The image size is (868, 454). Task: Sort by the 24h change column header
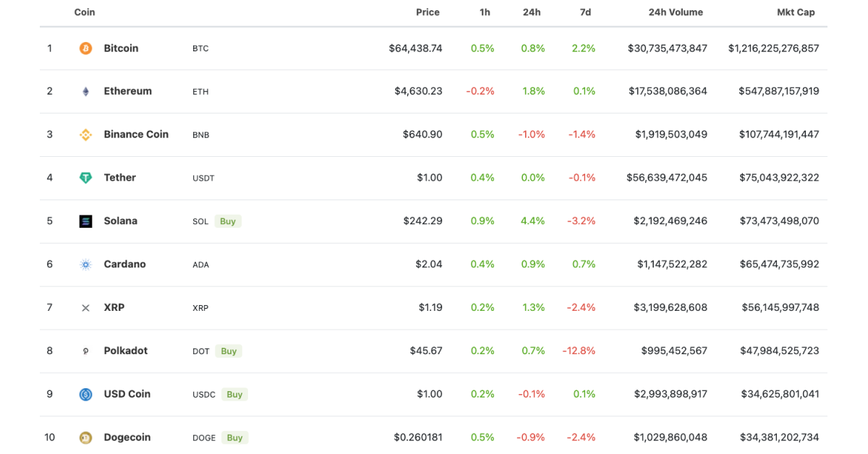pos(532,12)
